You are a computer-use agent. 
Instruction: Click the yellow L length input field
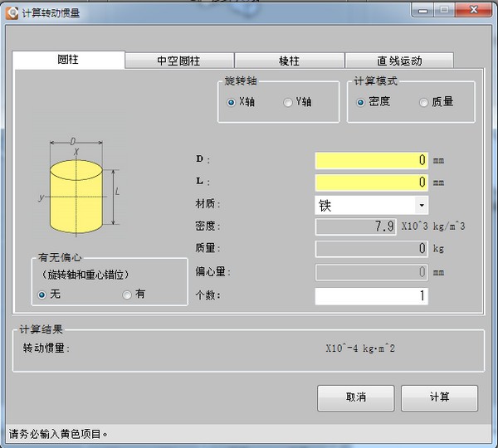click(x=371, y=183)
